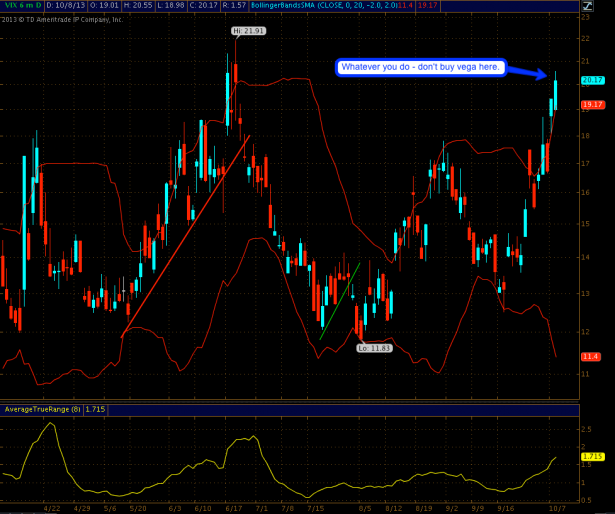Click the yellow 1.715 ATR value tag
This screenshot has width=615, height=514.
(591, 457)
